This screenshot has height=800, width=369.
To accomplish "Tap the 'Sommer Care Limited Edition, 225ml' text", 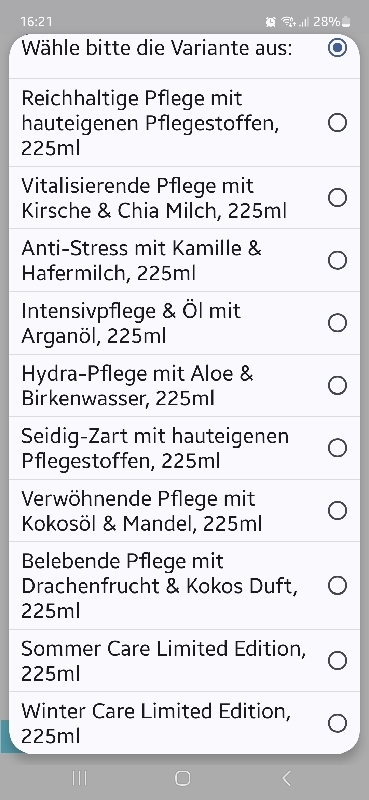I will coord(163,661).
